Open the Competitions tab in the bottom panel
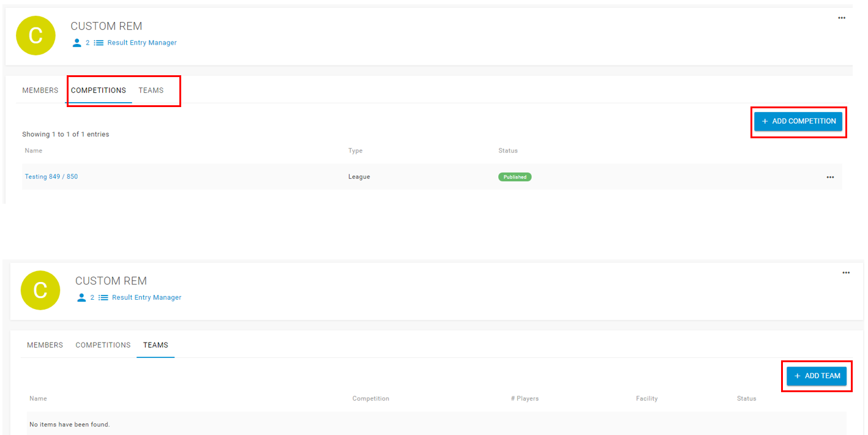 pos(103,345)
